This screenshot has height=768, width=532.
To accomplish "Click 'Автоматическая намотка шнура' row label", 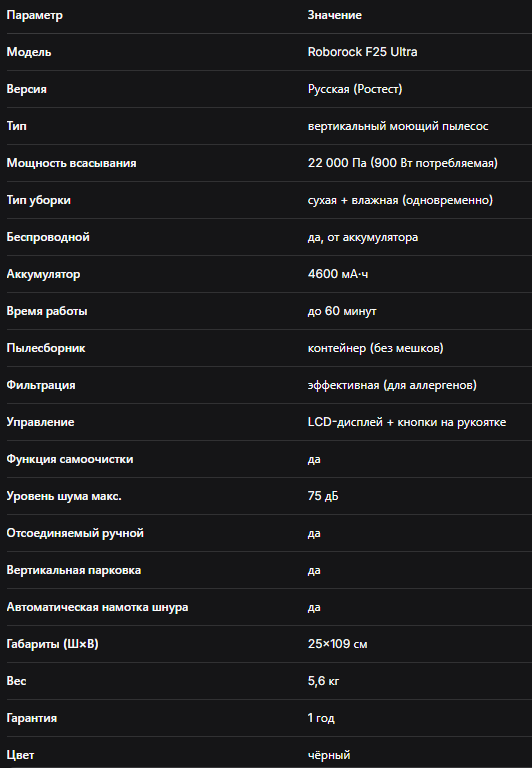I will coord(97,607).
